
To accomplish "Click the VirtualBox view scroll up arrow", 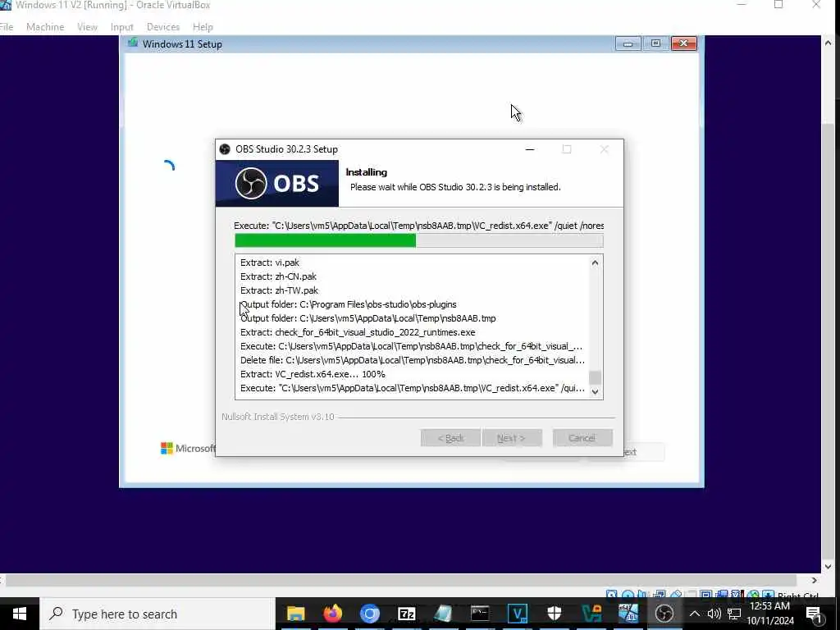I will [x=829, y=43].
